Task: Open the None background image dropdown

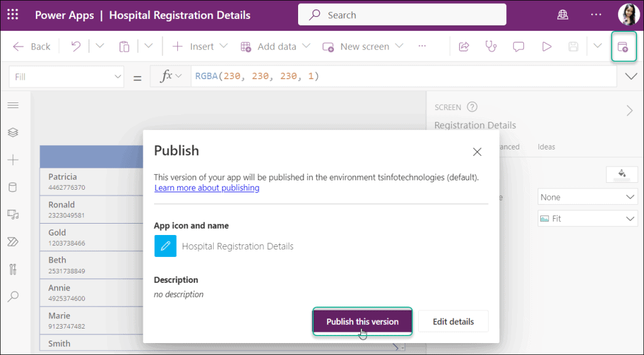Action: coord(588,197)
